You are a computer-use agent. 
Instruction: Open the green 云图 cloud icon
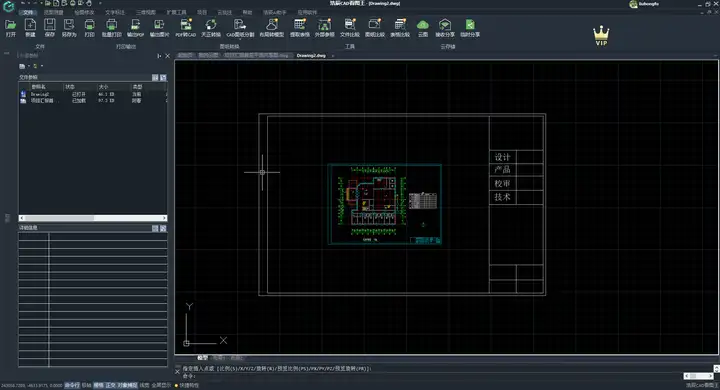(422, 28)
